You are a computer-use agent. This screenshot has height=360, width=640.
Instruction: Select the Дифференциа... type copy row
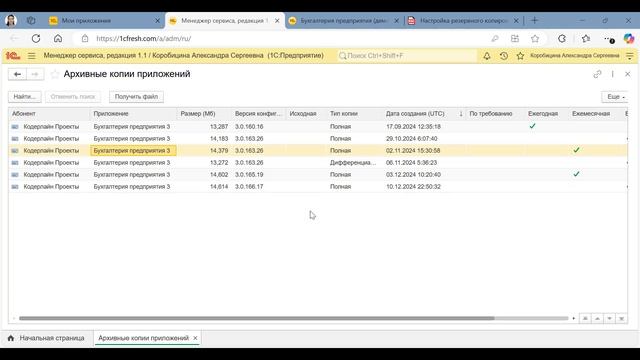tap(318, 162)
